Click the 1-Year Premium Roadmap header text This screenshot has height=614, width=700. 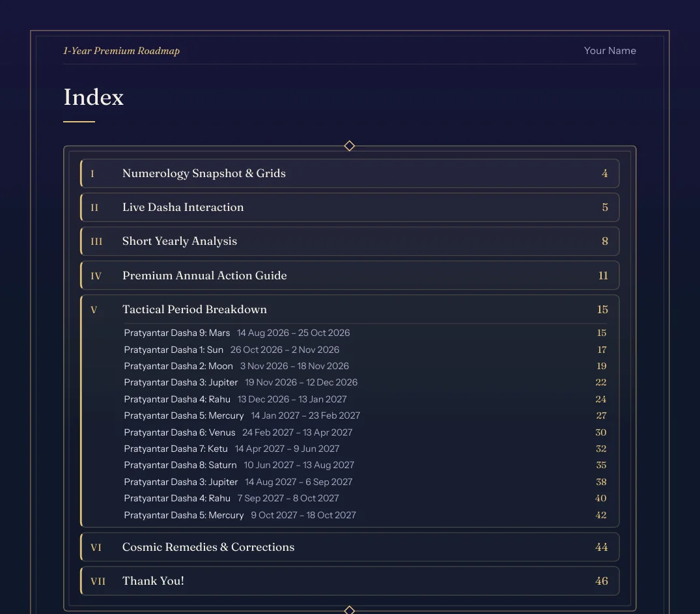coord(121,51)
